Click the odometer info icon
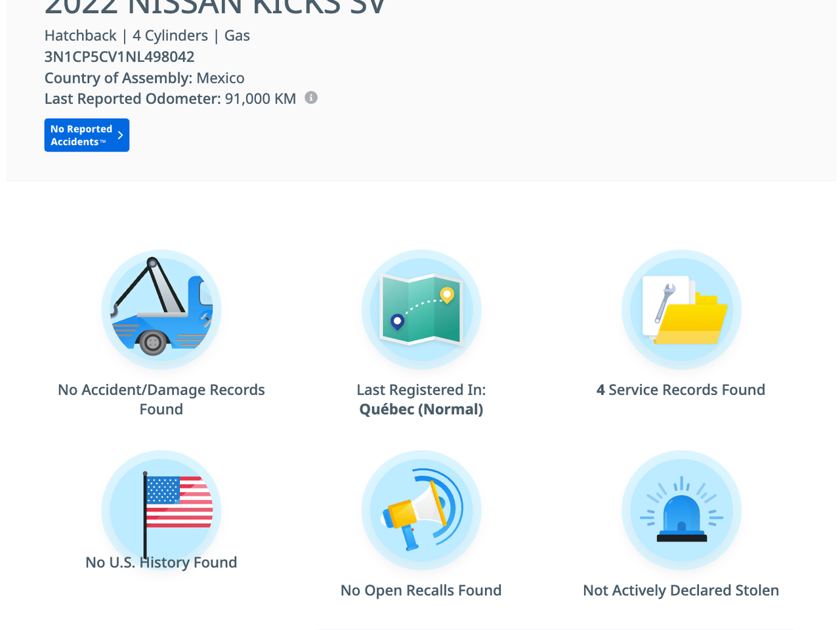This screenshot has height=630, width=840. coord(311,98)
